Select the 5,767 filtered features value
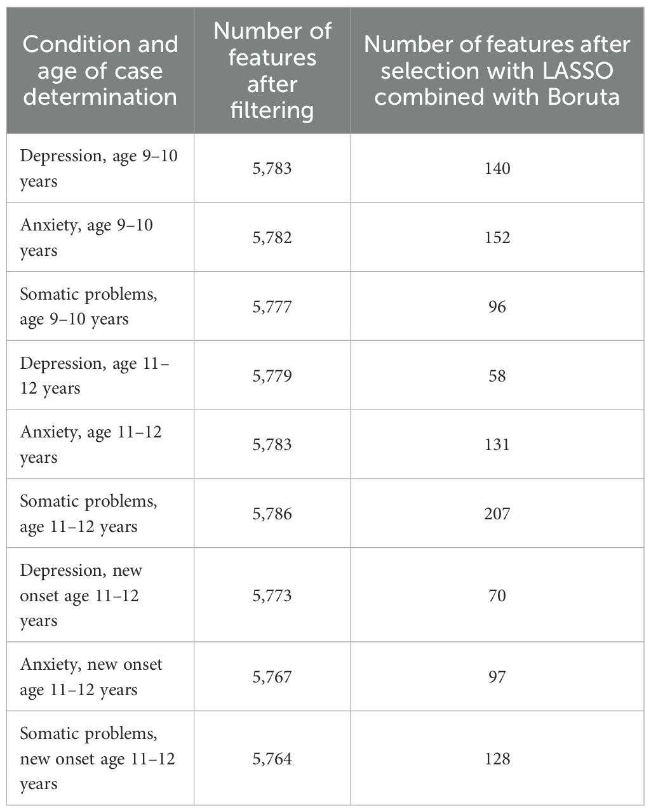Viewport: 651px width, 812px height. click(272, 677)
